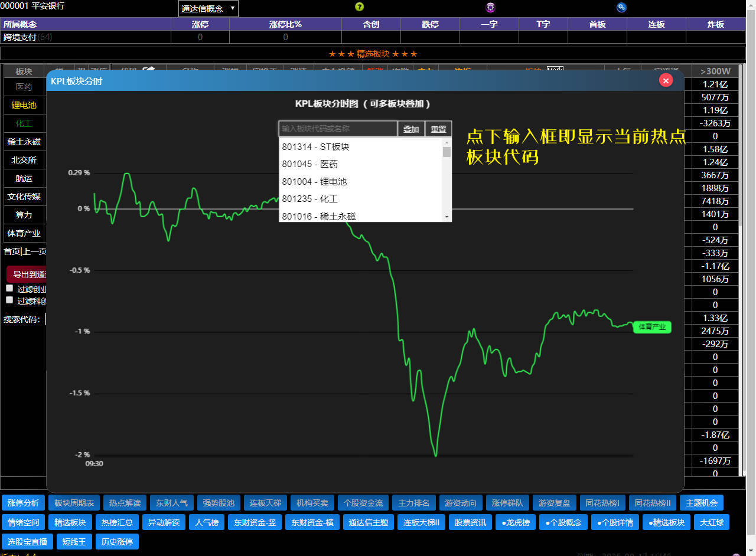The image size is (756, 556).
Task: Select 锂电池 in the left sector list
Action: pos(24,105)
